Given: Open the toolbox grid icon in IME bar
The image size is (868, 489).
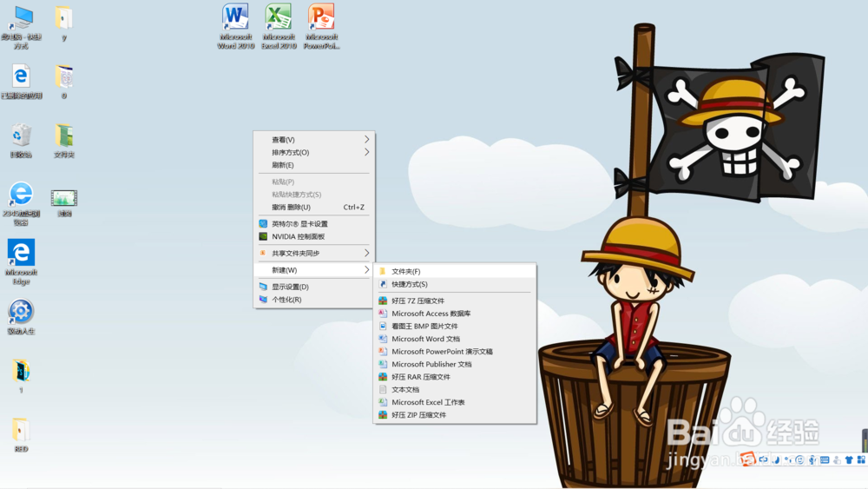Looking at the screenshot, I should (861, 459).
